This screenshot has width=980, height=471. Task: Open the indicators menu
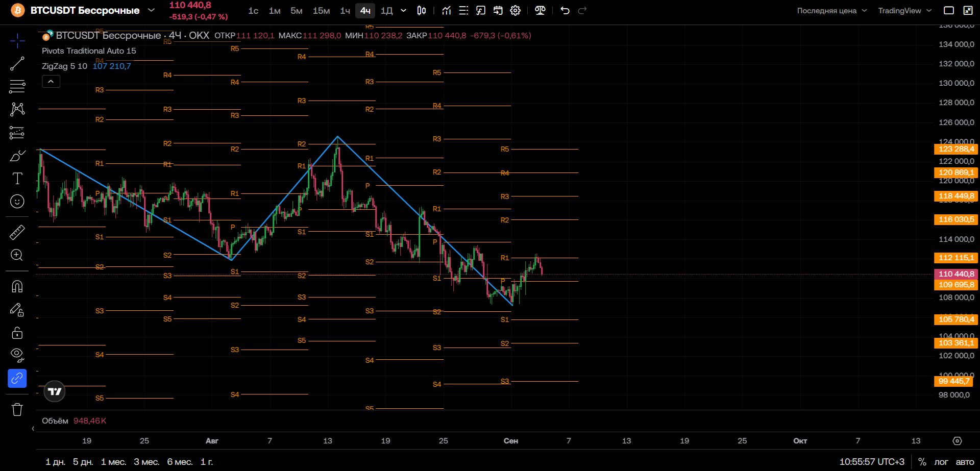(447, 10)
